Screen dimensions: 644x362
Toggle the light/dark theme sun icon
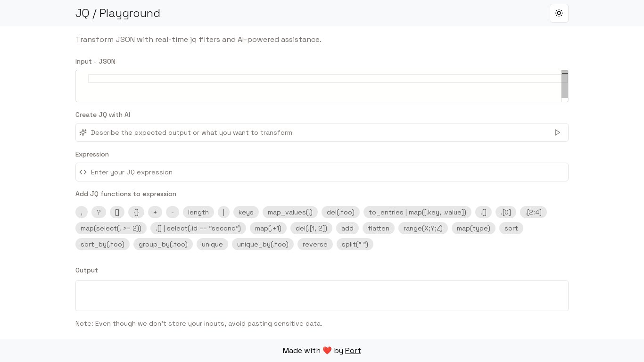pos(559,13)
